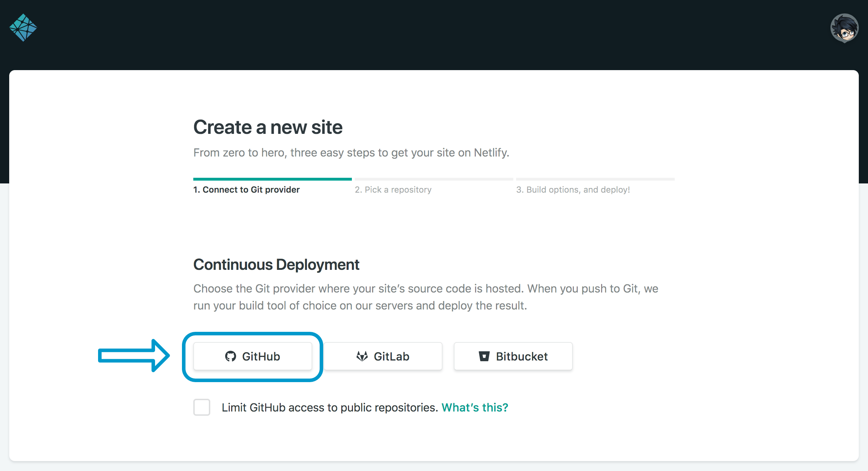The image size is (868, 471).
Task: Navigate to Build options and deploy step
Action: click(573, 189)
